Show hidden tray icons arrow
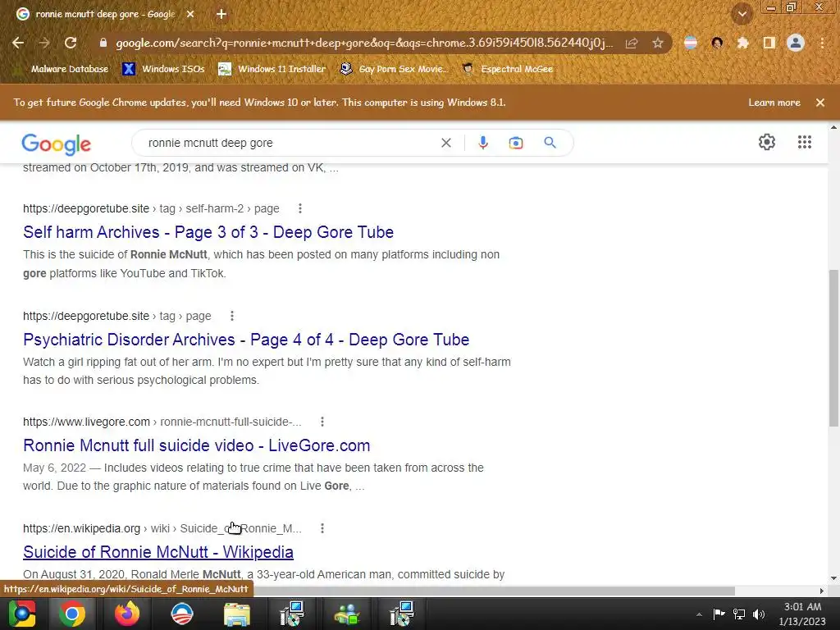Image resolution: width=840 pixels, height=630 pixels. (x=699, y=614)
